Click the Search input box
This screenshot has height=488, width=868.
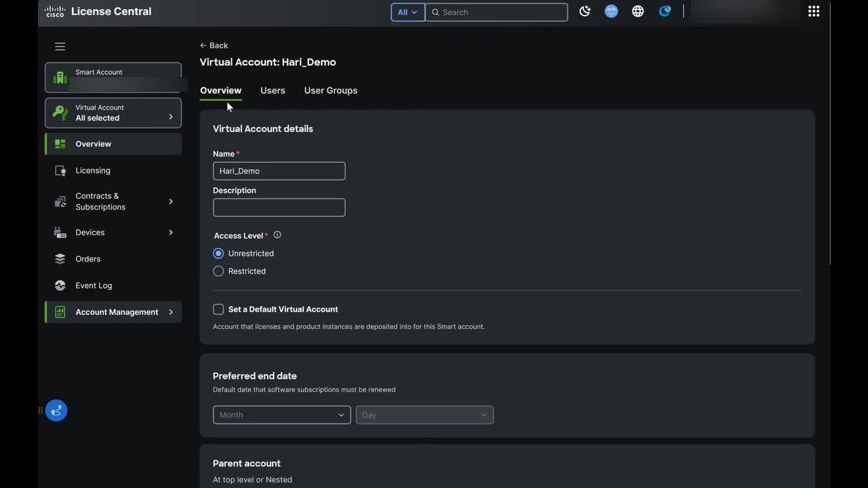(496, 12)
